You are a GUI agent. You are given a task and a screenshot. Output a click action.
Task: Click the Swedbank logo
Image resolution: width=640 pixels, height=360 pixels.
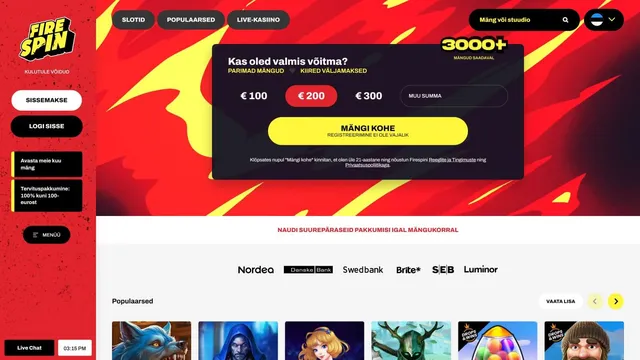363,270
